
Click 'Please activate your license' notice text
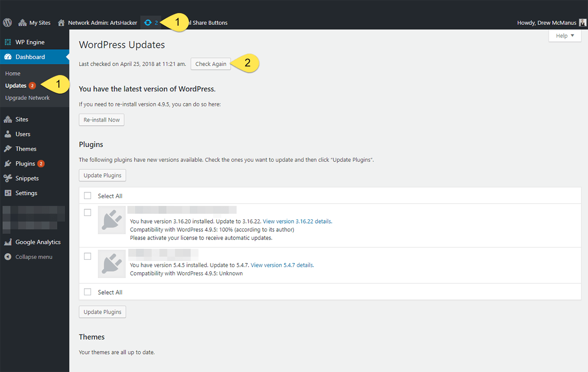click(x=201, y=238)
